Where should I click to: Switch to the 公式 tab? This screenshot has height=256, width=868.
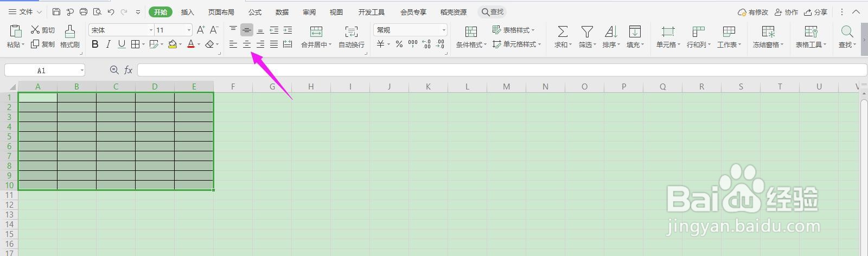(255, 12)
